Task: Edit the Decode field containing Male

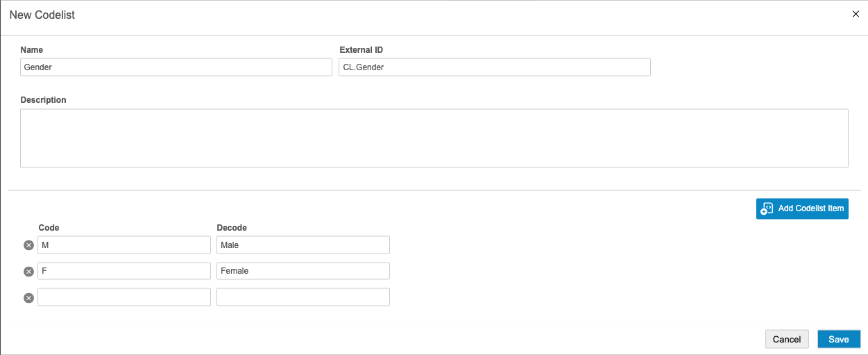Action: 303,245
